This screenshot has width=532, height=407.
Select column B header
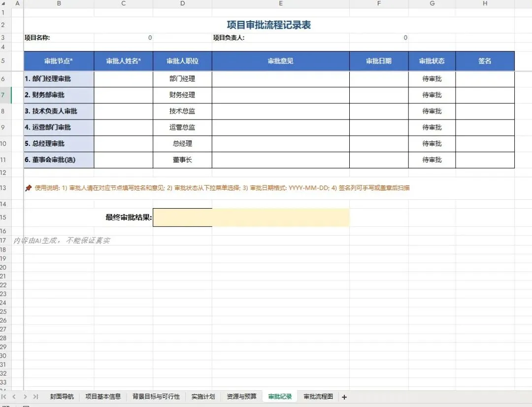coord(59,3)
